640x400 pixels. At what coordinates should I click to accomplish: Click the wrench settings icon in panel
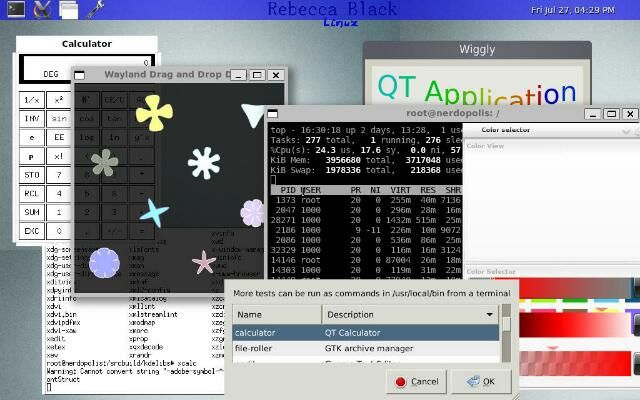(97, 11)
